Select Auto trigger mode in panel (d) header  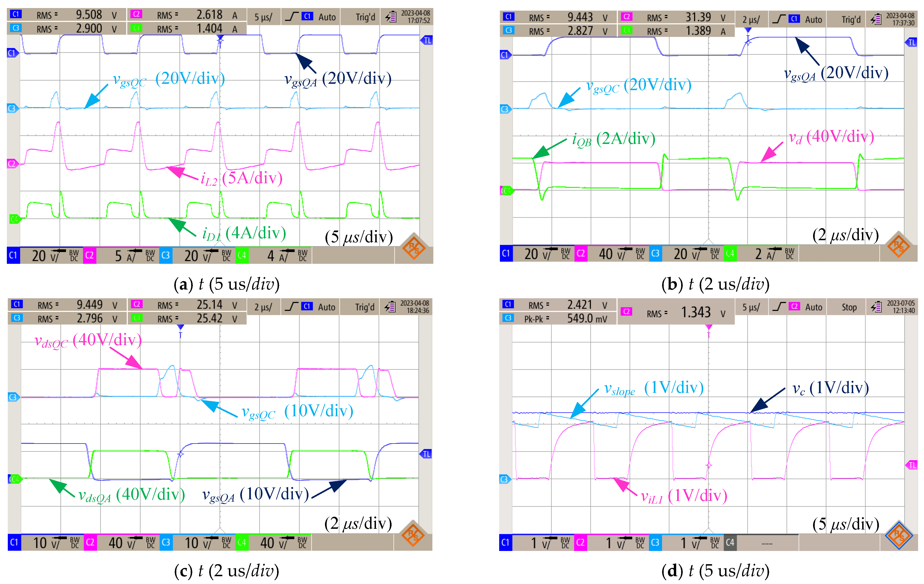[x=814, y=307]
